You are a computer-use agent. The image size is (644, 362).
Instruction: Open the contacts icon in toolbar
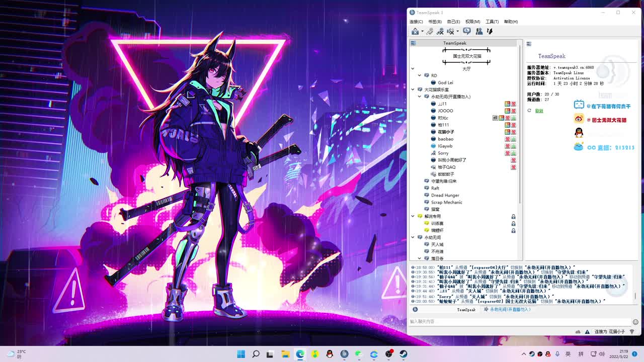coord(479,31)
